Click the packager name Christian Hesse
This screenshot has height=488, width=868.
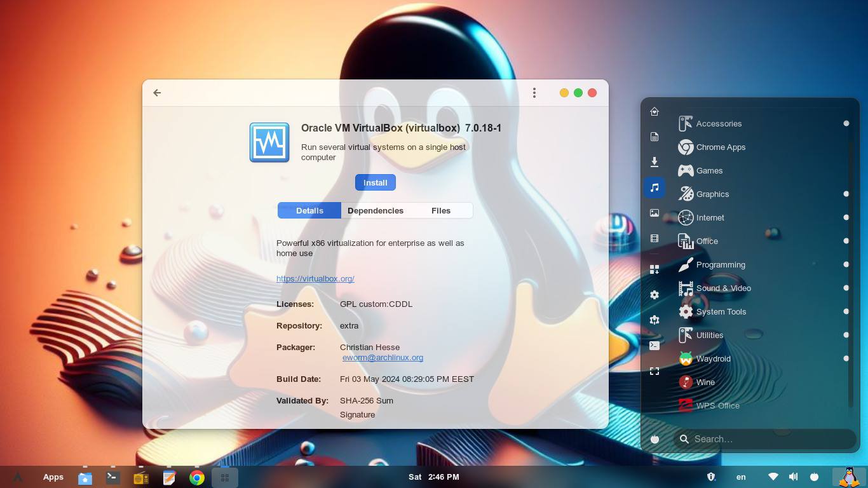[x=370, y=348]
